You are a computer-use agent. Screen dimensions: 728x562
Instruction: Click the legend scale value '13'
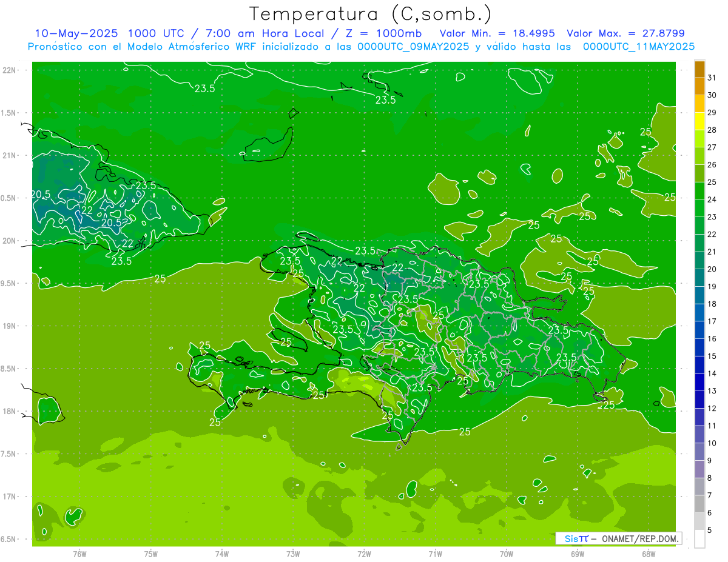(712, 391)
